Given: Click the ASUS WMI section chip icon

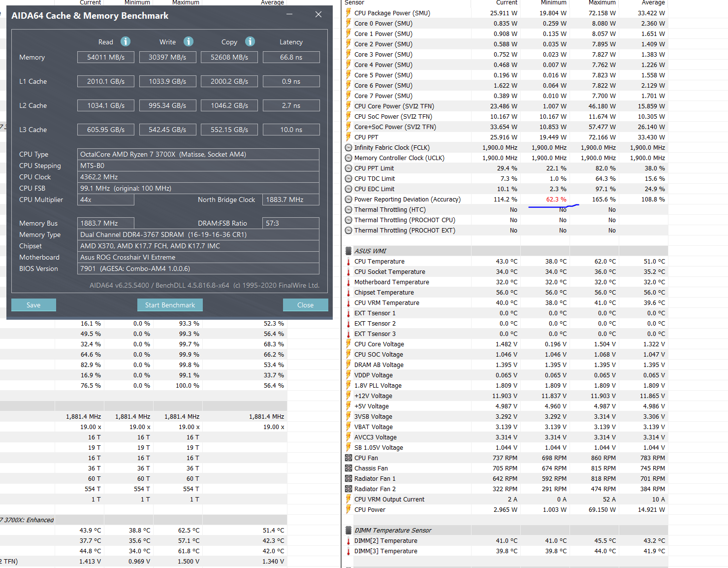Looking at the screenshot, I should [348, 251].
